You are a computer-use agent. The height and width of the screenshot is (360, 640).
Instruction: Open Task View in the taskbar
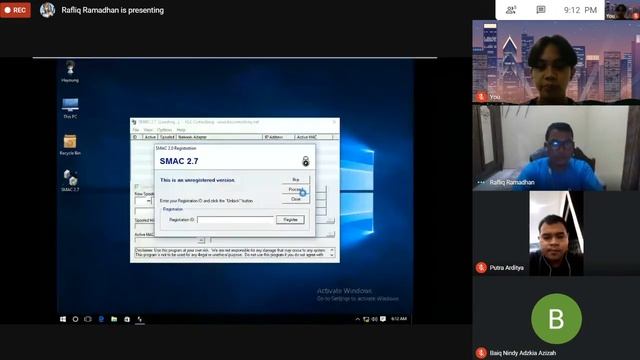tap(88, 319)
